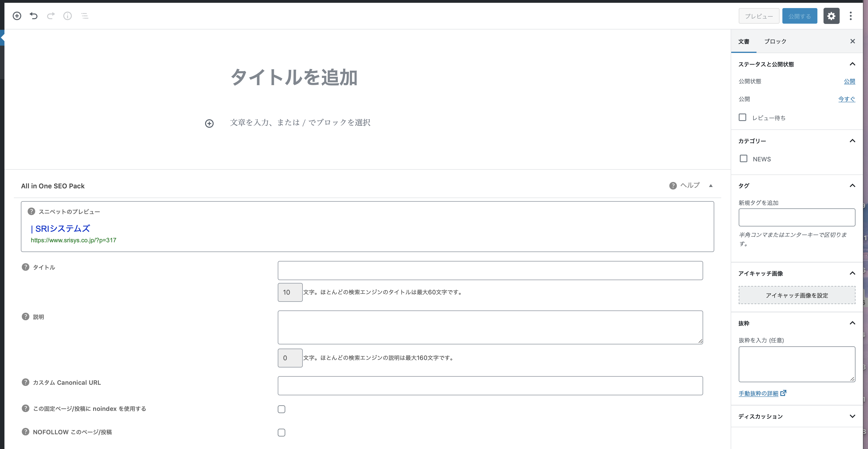Click help icon next to 説明 field

[x=26, y=317]
